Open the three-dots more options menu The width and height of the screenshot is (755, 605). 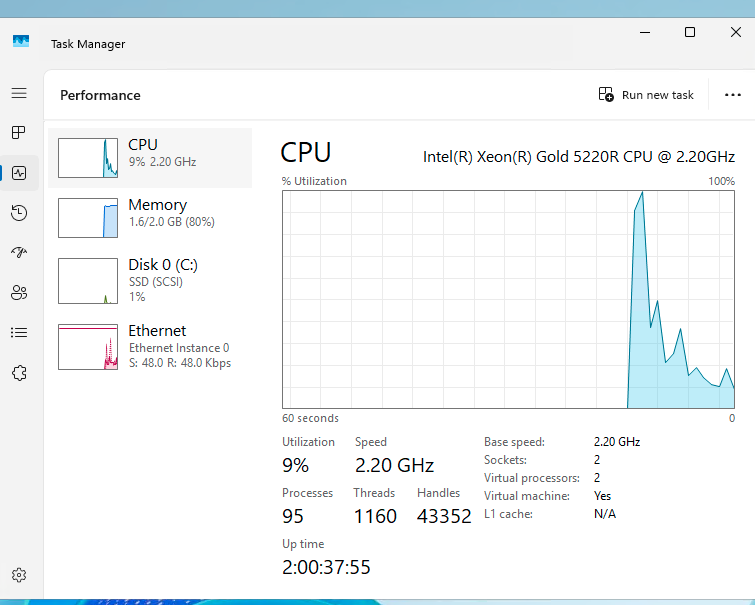[x=733, y=95]
